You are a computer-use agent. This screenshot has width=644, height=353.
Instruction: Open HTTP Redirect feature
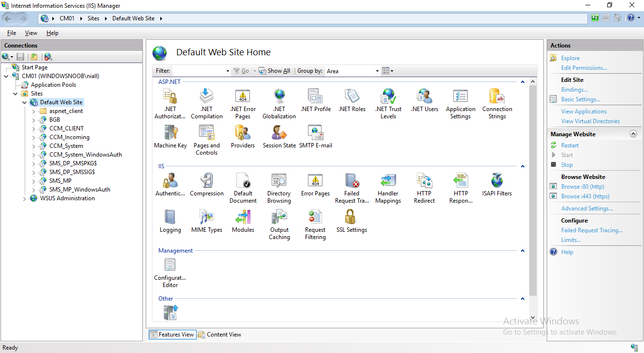pyautogui.click(x=425, y=188)
